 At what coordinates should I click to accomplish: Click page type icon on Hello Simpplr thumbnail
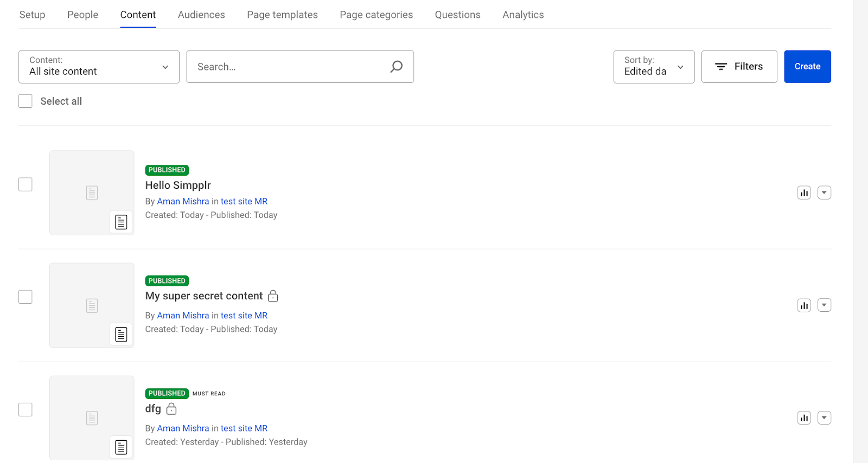click(x=121, y=222)
